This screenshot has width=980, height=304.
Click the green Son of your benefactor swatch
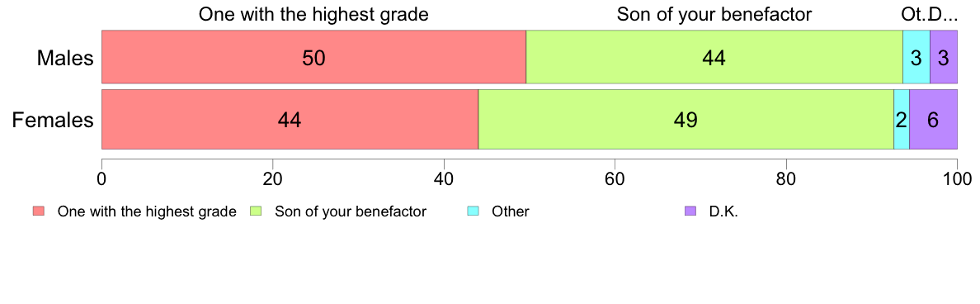(257, 211)
